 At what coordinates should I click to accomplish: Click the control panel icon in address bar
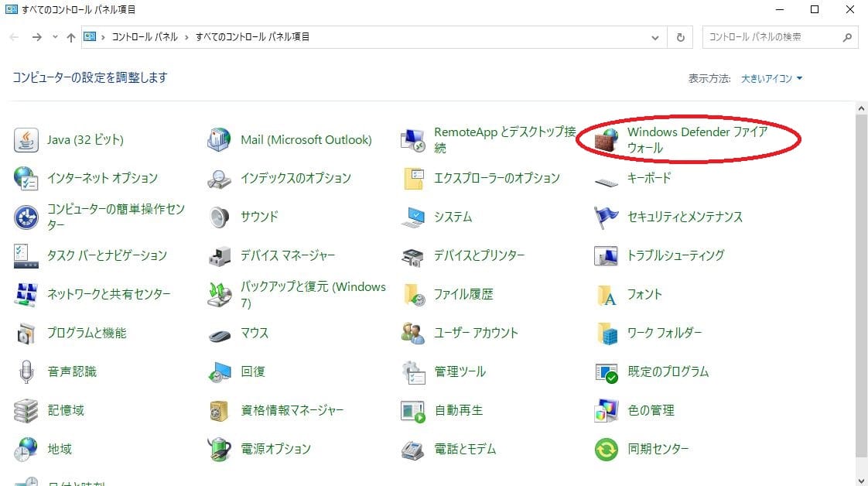pyautogui.click(x=90, y=36)
